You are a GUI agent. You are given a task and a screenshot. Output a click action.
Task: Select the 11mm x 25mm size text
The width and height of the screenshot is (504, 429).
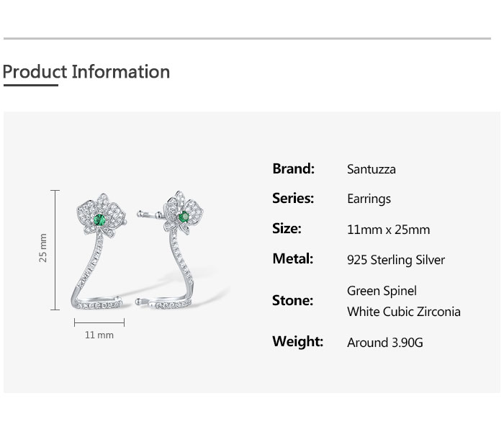tap(388, 230)
